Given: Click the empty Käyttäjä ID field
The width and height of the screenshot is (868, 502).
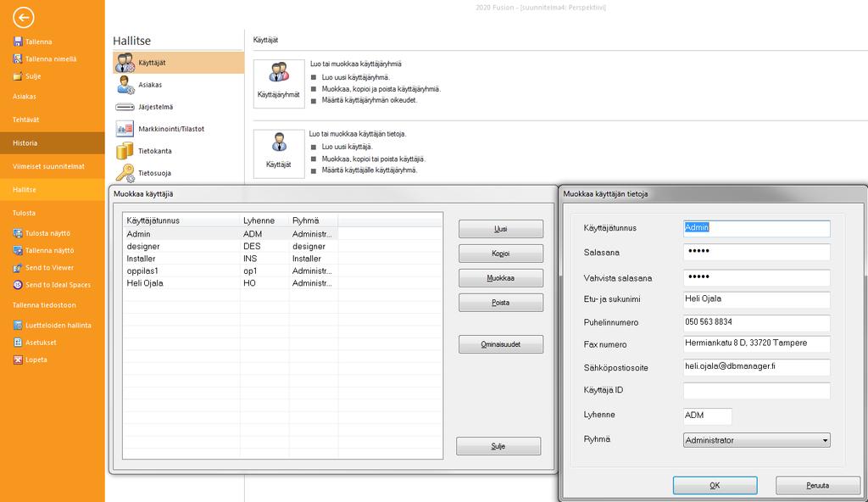Looking at the screenshot, I should (757, 390).
